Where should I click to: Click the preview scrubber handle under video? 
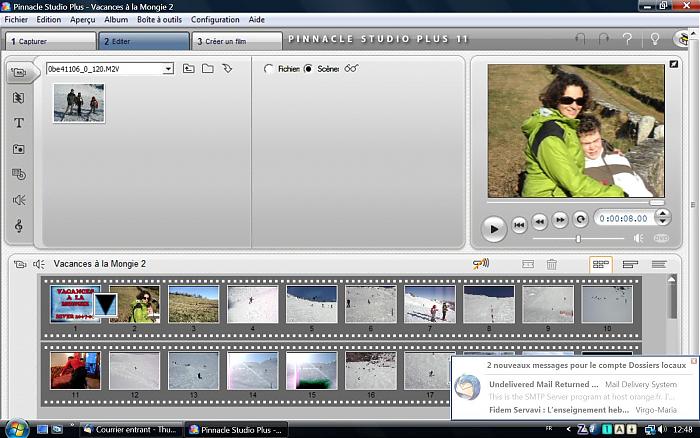pyautogui.click(x=657, y=203)
